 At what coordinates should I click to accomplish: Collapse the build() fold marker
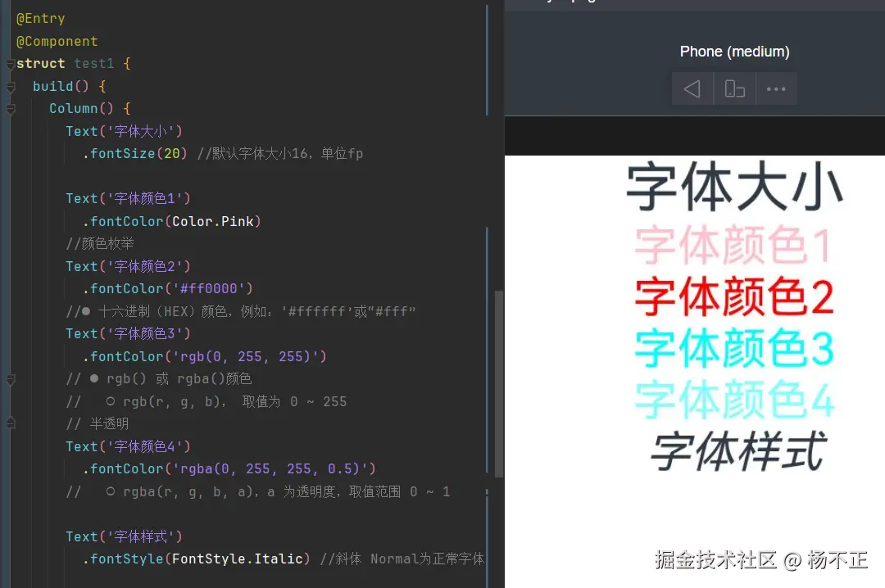click(x=10, y=87)
